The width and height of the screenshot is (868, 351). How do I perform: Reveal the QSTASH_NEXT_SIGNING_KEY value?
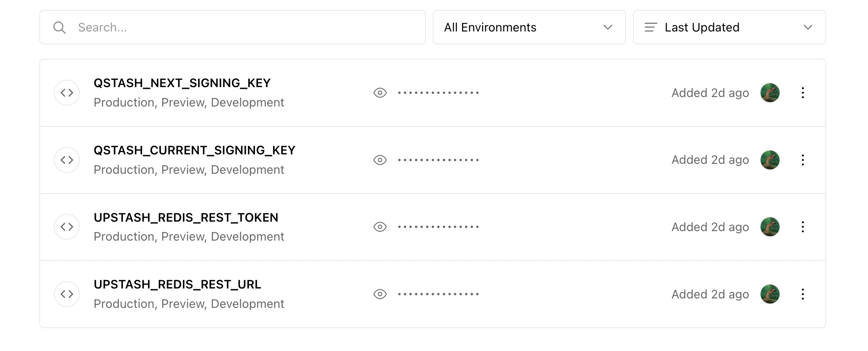pos(380,93)
